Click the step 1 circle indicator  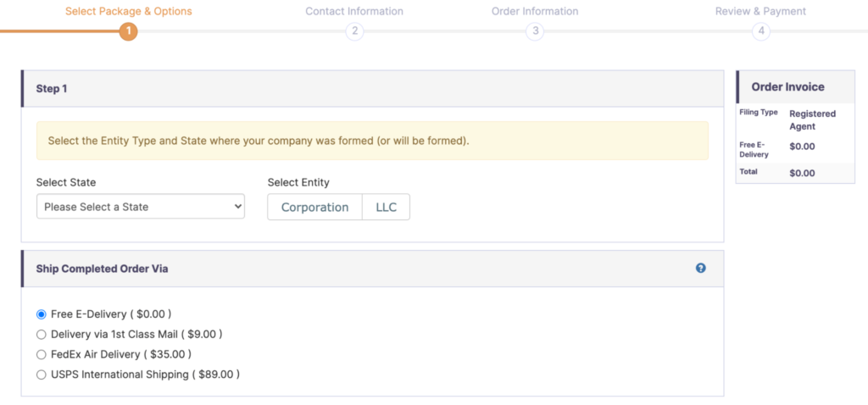point(128,31)
